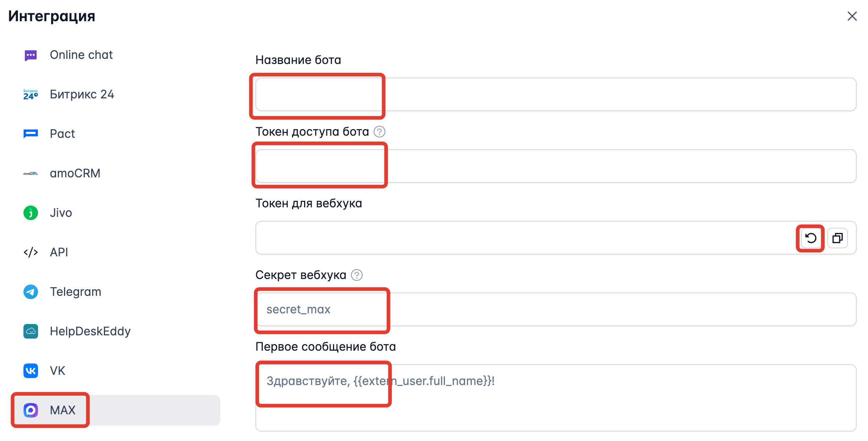The image size is (868, 441).
Task: Focus the Название бота field
Action: point(555,94)
